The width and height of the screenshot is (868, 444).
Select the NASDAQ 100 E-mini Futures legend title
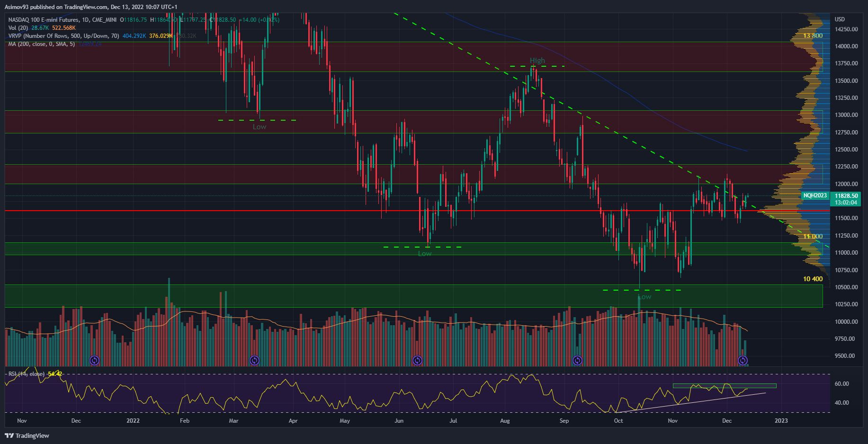pyautogui.click(x=63, y=20)
